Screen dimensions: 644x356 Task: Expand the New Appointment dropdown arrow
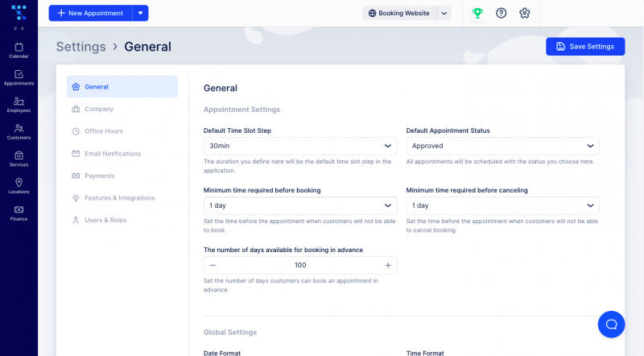[140, 13]
